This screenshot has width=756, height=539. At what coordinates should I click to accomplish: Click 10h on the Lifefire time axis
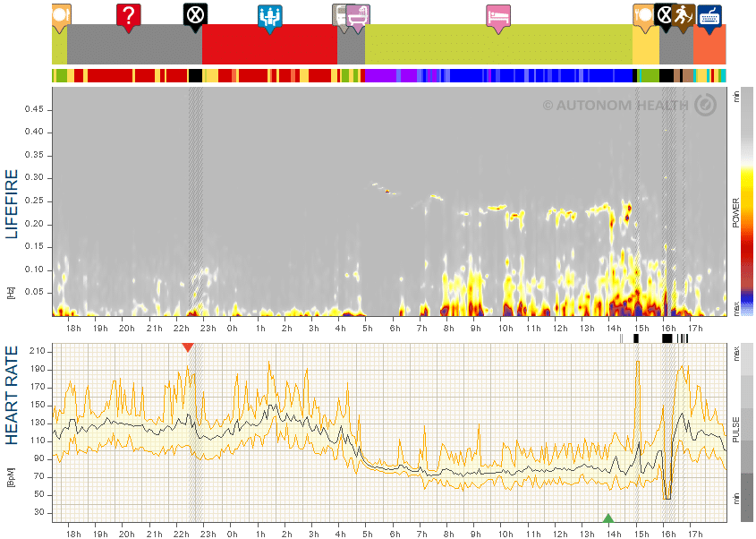[505, 329]
